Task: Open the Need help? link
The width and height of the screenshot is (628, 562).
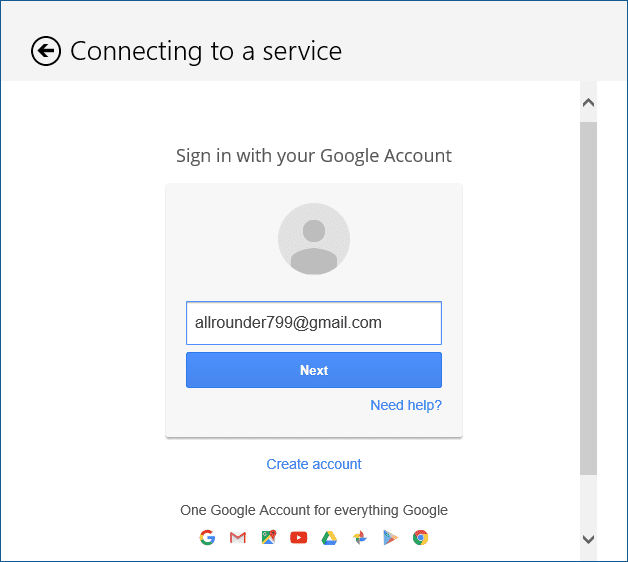Action: tap(406, 405)
